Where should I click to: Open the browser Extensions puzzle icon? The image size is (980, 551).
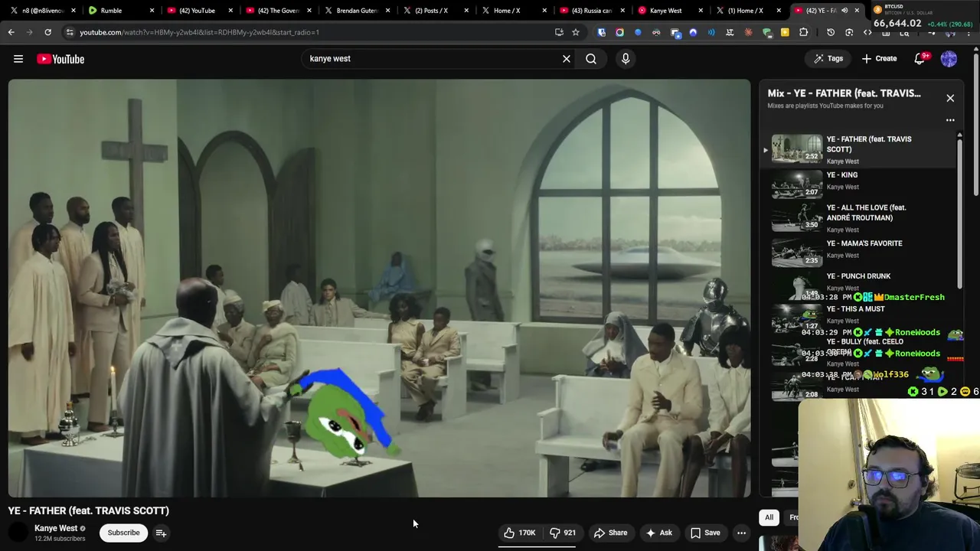click(803, 32)
